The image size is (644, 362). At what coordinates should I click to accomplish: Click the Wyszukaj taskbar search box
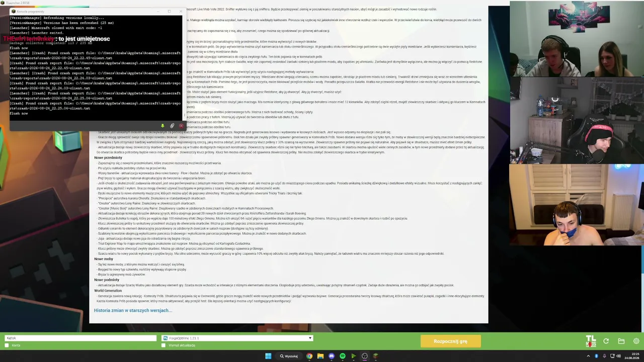click(x=289, y=356)
